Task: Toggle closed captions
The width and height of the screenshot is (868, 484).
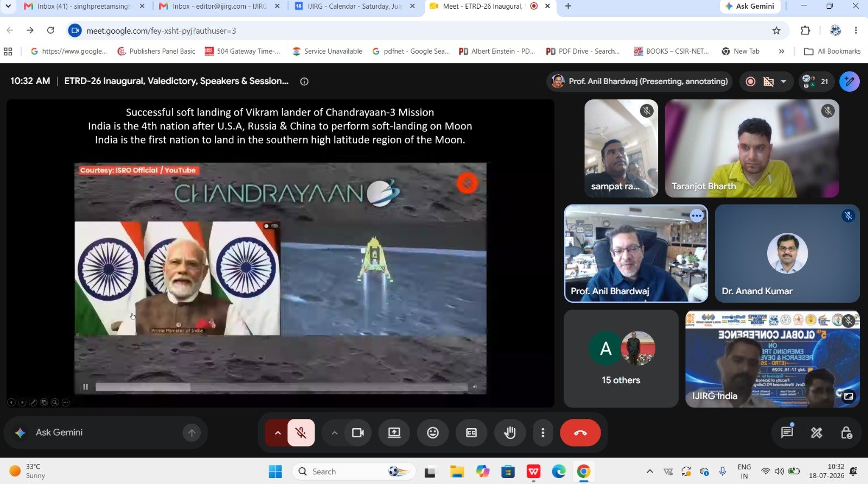Action: (471, 432)
